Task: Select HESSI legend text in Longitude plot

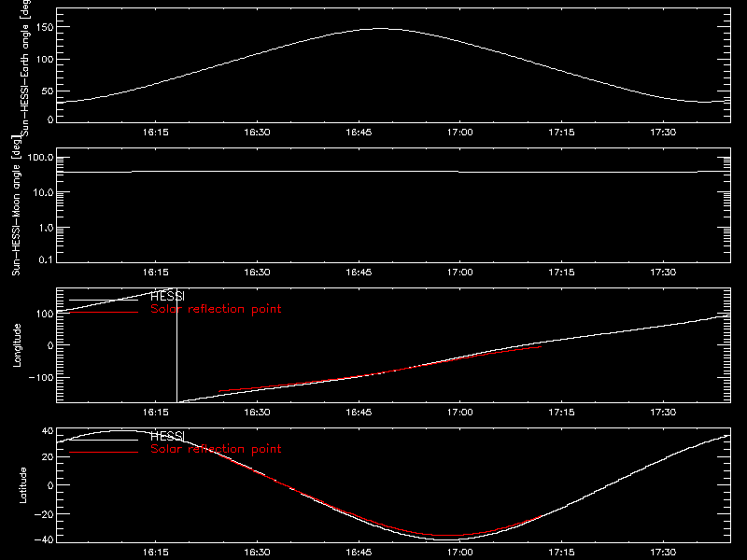Action: coord(167,296)
